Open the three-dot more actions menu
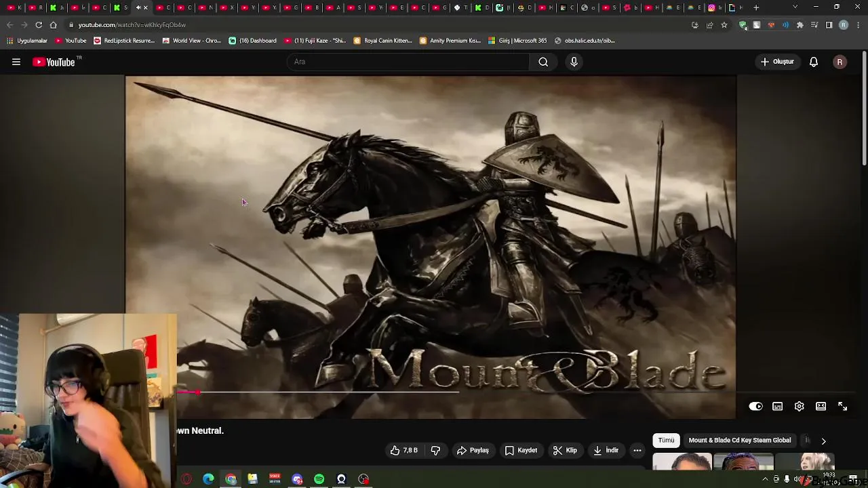Image resolution: width=868 pixels, height=488 pixels. tap(637, 450)
